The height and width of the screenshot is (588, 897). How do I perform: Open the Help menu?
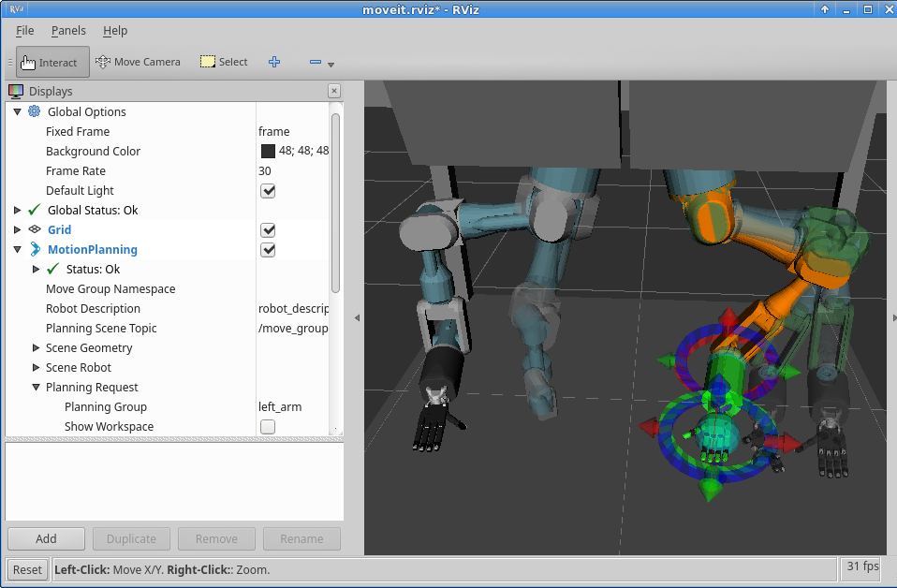pos(115,30)
